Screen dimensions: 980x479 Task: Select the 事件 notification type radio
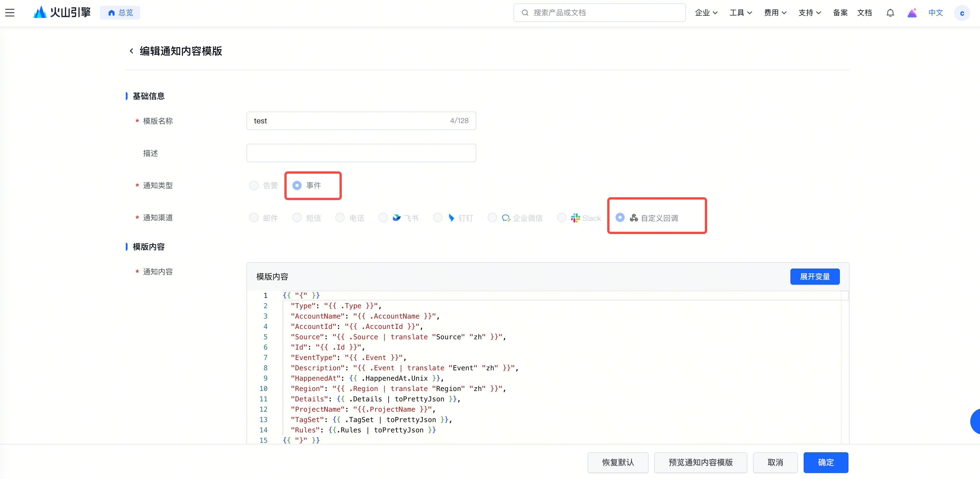click(297, 185)
